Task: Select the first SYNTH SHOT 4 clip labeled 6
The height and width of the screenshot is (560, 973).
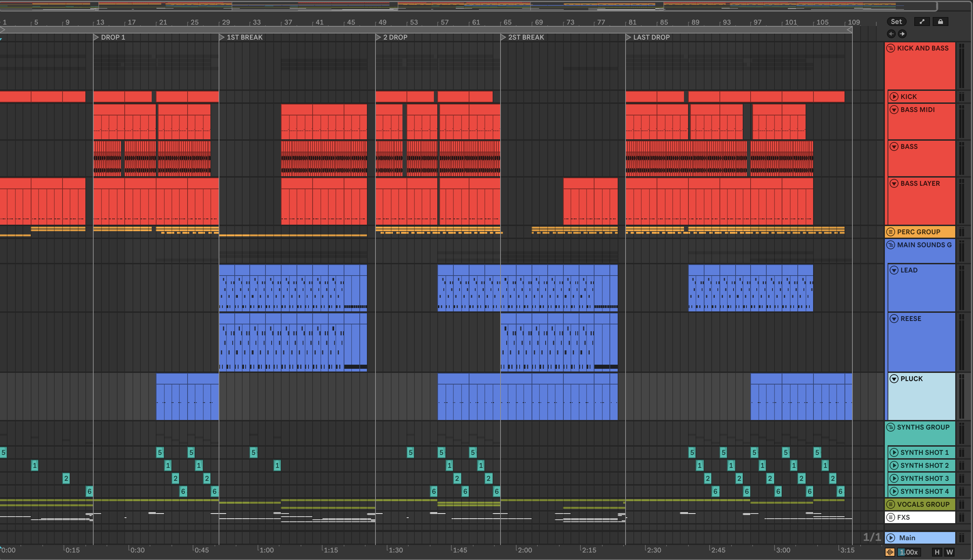Action: coord(89,492)
